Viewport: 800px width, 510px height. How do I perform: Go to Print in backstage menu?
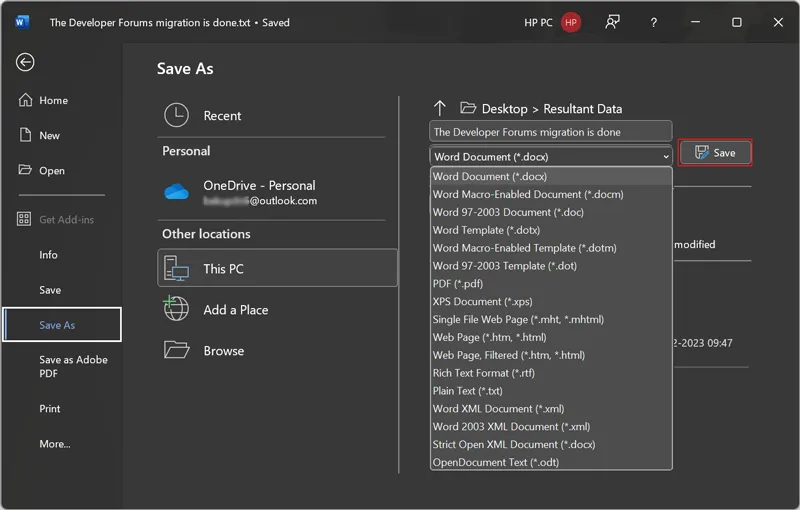pos(50,408)
